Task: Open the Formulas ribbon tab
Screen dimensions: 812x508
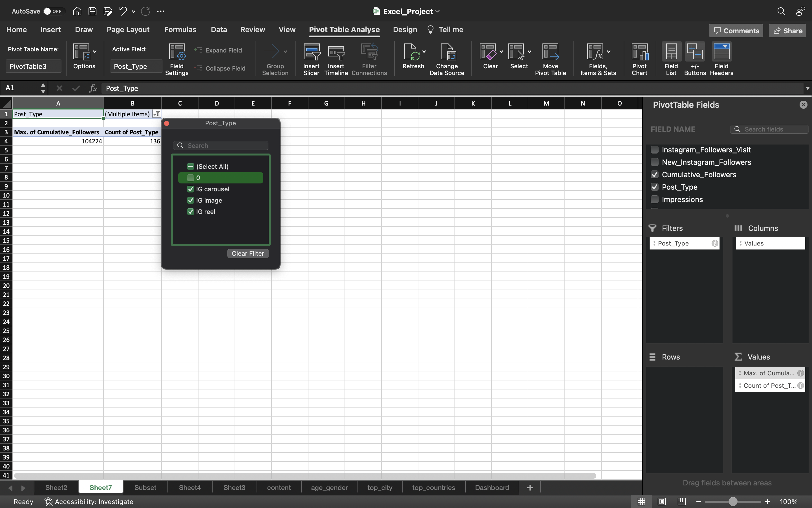Action: tap(180, 30)
